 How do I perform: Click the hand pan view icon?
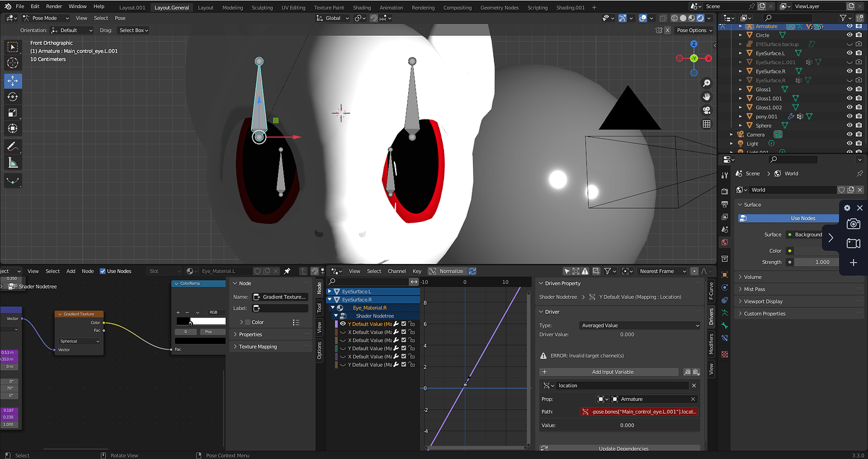[x=707, y=97]
